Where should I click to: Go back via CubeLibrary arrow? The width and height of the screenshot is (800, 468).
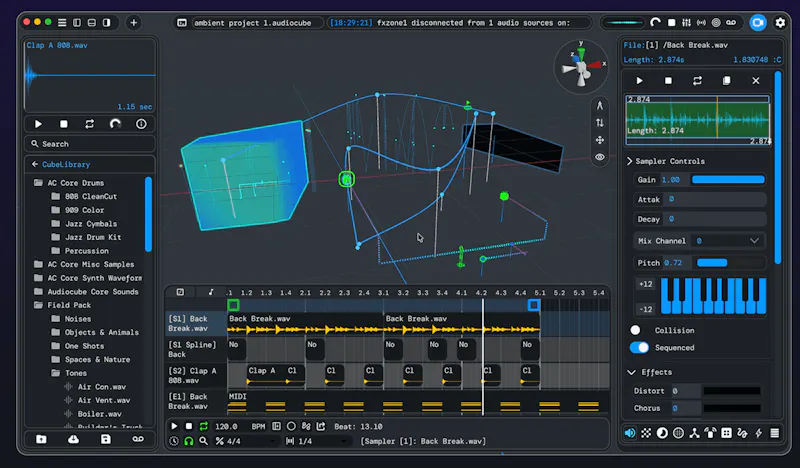pos(35,164)
